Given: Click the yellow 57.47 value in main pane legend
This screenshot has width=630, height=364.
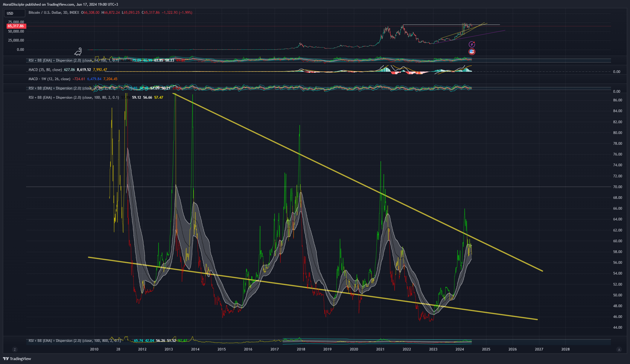Looking at the screenshot, I should [159, 98].
